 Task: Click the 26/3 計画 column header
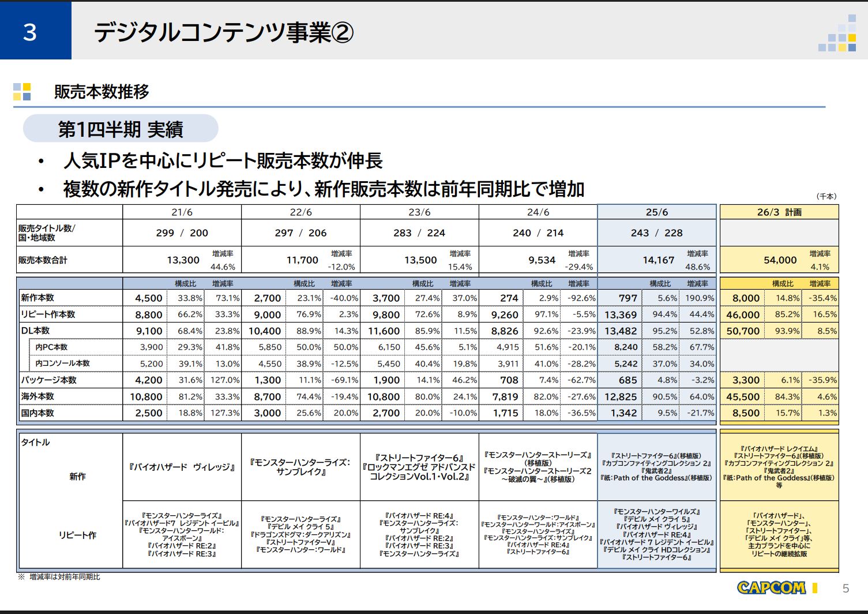click(779, 212)
